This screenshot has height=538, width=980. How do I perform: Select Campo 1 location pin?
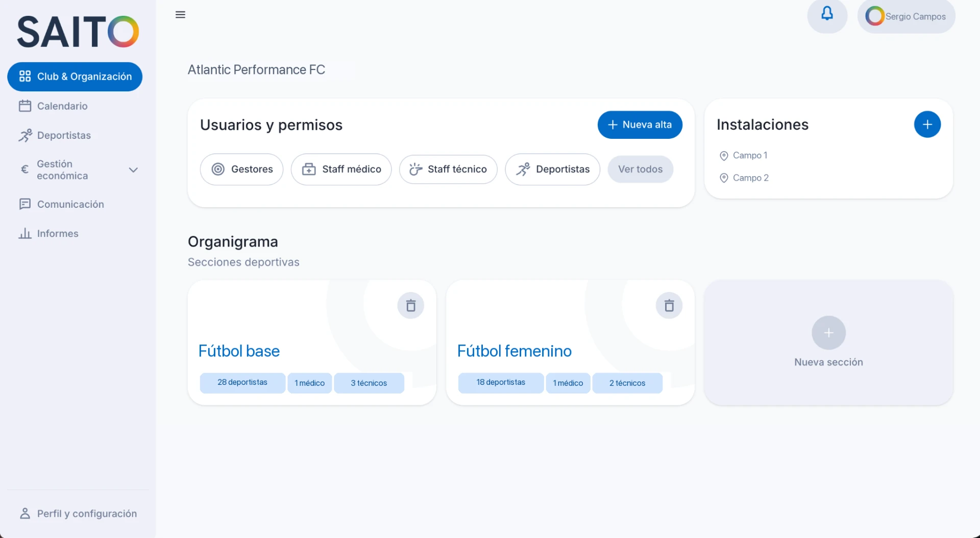[x=724, y=156]
